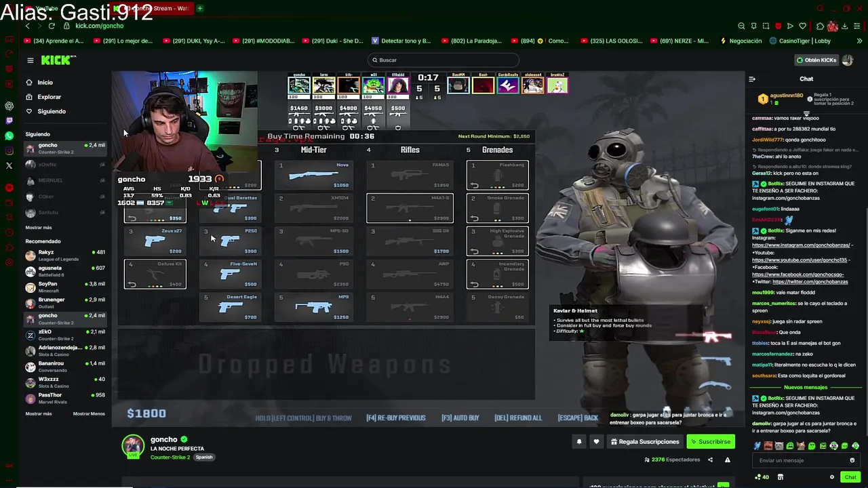
Task: Open zEkO recommended channel
Action: coord(65,335)
